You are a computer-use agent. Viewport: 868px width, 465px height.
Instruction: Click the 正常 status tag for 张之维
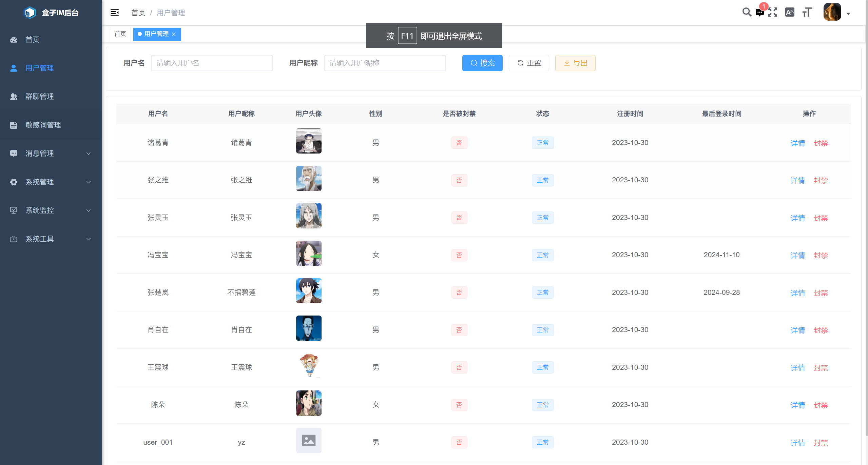(x=543, y=180)
